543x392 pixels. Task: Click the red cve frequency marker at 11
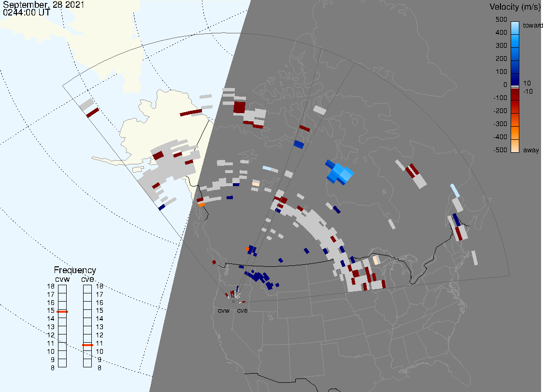click(x=87, y=345)
